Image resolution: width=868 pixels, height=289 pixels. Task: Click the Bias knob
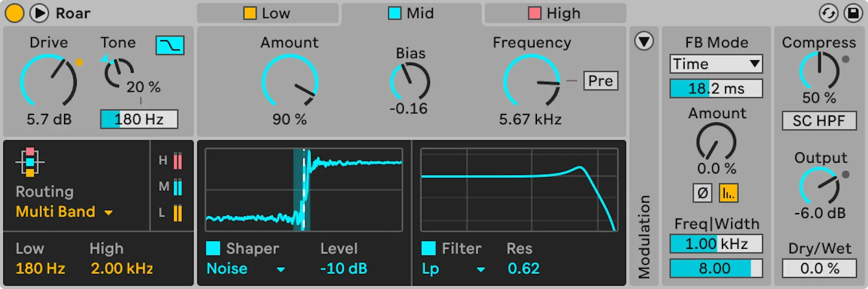pos(410,82)
